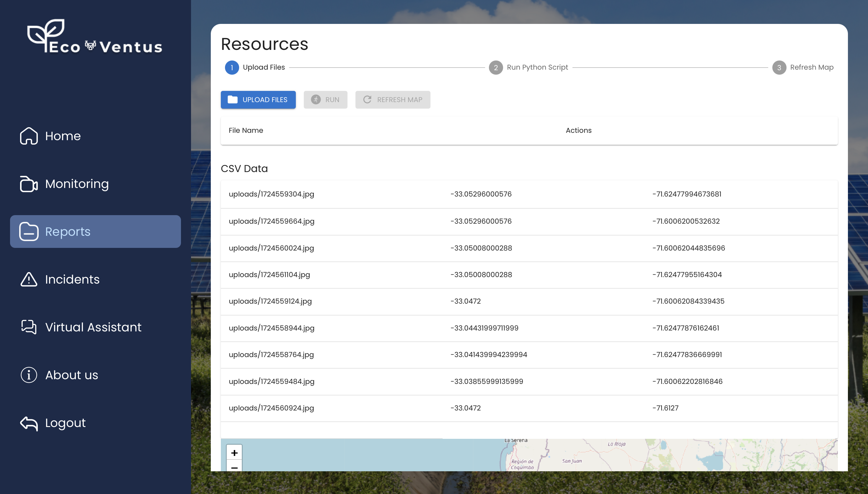Image resolution: width=868 pixels, height=494 pixels.
Task: Click the refresh icon in Refresh Map button
Action: click(x=368, y=99)
